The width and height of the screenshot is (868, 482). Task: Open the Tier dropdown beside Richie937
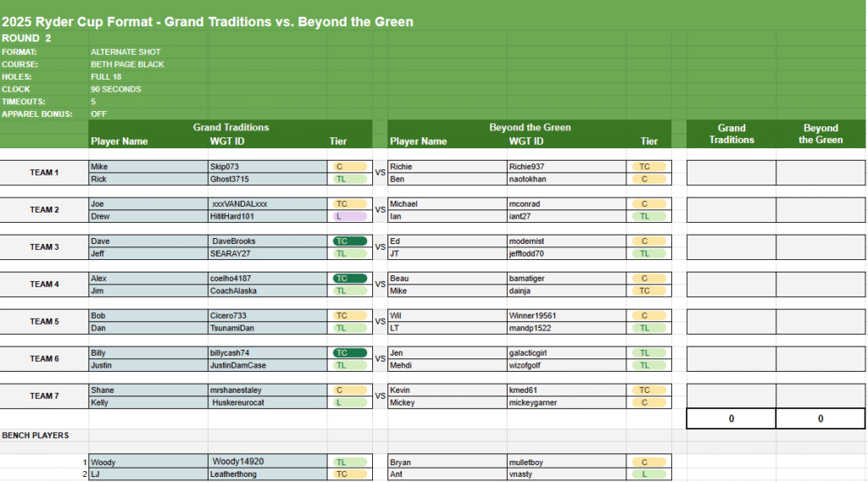click(649, 167)
